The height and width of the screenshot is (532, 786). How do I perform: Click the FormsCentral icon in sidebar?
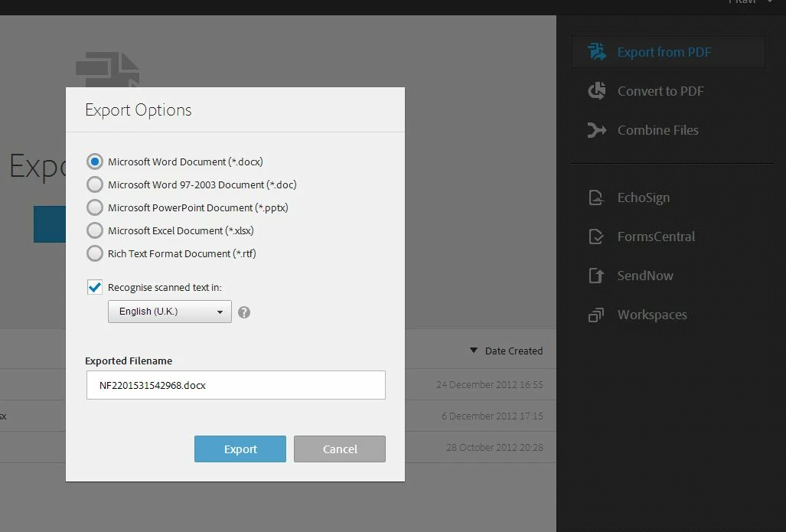tap(596, 237)
